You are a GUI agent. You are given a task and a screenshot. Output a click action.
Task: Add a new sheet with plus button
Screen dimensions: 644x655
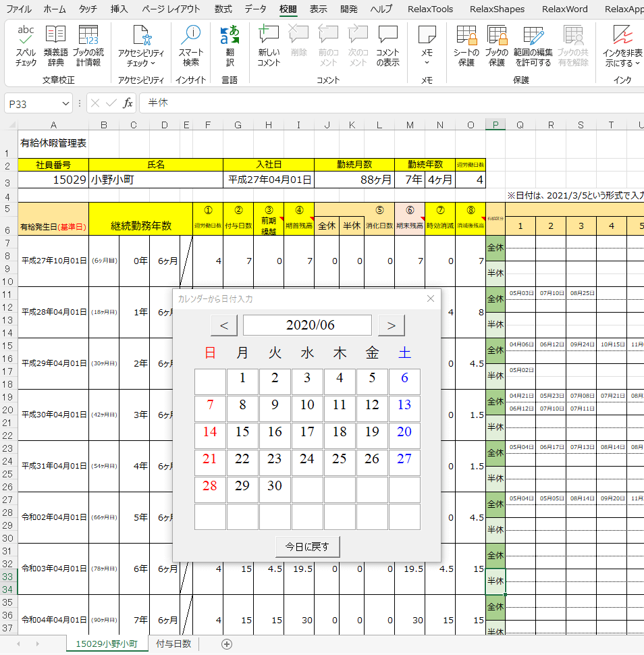coord(227,644)
